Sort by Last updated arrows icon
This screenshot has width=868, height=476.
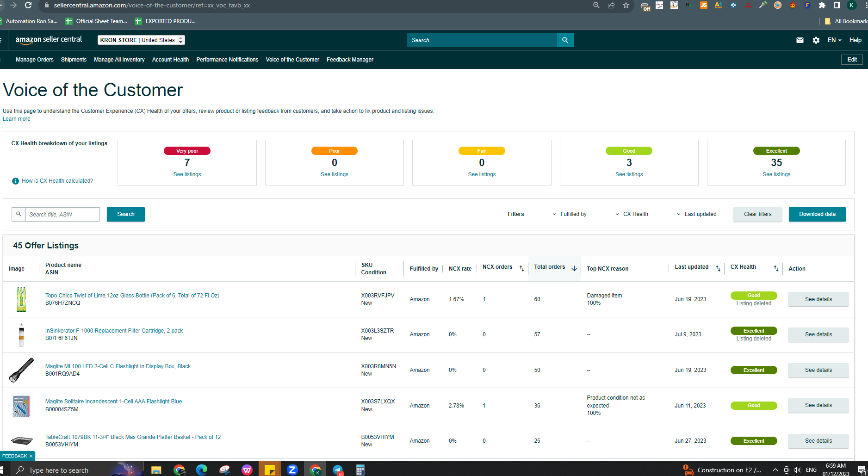point(718,268)
